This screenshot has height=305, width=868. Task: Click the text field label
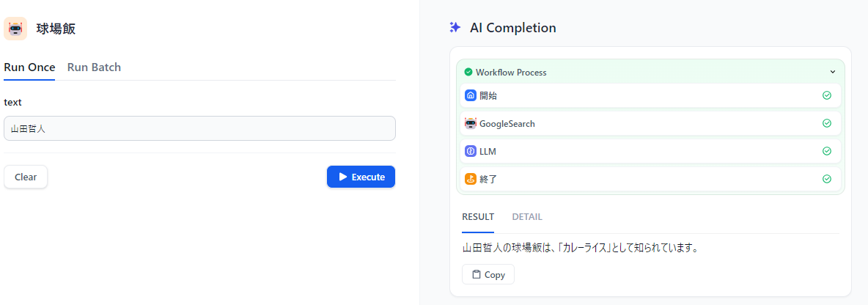click(12, 103)
